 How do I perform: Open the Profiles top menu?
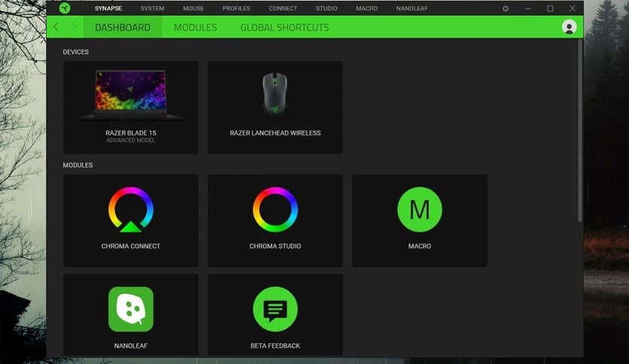click(236, 8)
